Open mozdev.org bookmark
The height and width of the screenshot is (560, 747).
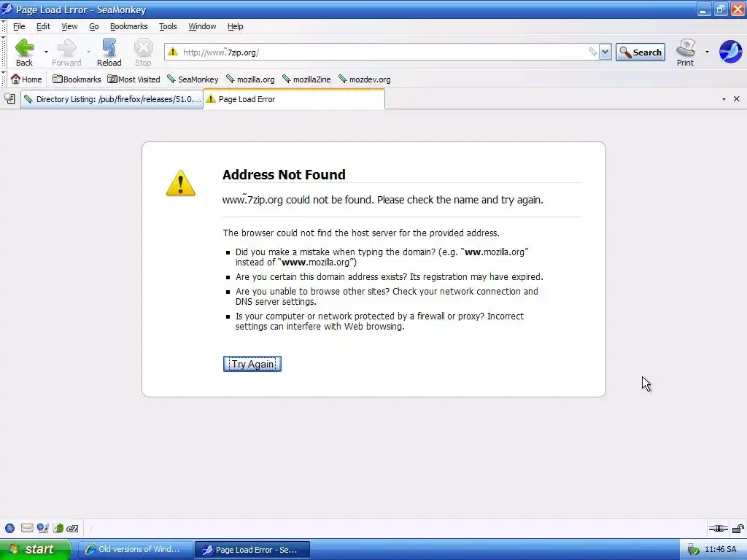click(x=365, y=79)
